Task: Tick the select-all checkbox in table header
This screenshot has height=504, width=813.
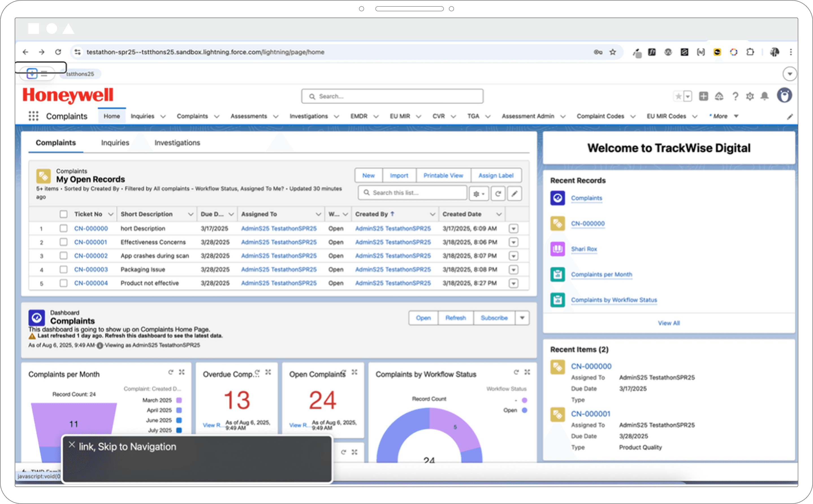Action: (x=63, y=214)
